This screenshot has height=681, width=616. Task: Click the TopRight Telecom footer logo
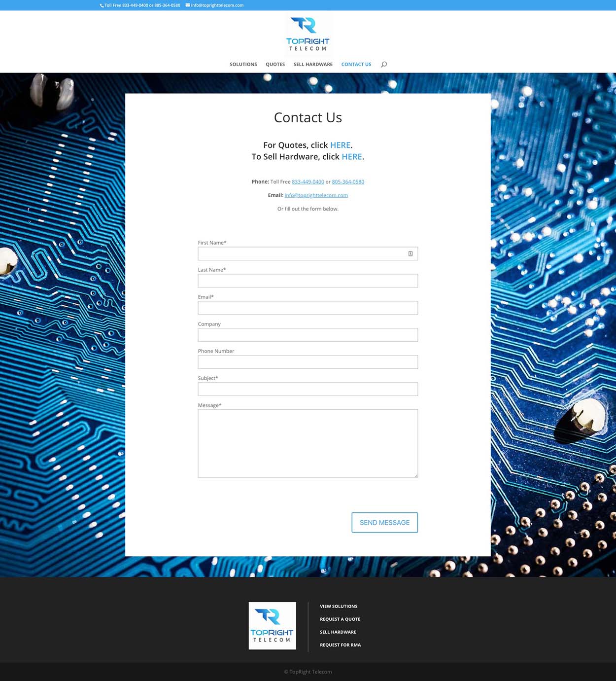point(272,625)
